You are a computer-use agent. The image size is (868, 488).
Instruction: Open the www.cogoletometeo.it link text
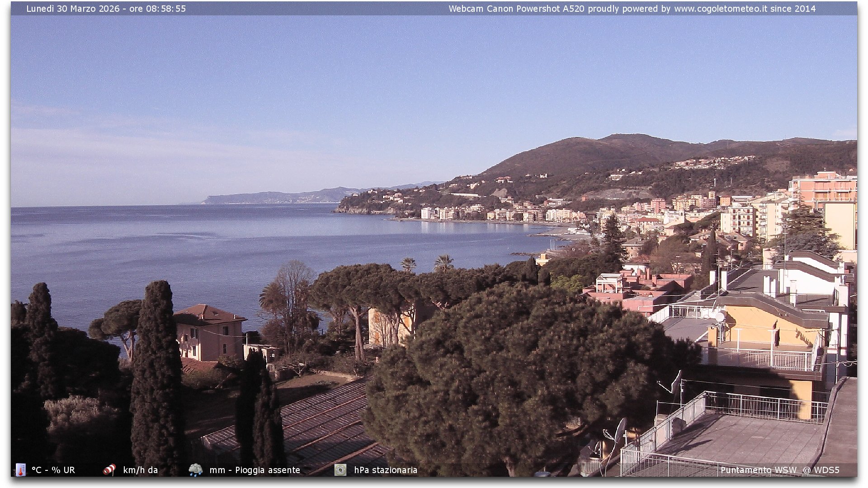tap(721, 9)
